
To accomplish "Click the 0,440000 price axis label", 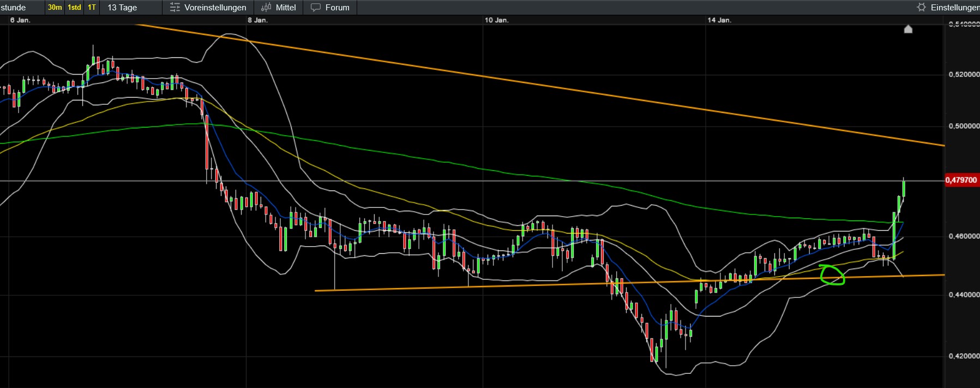I will pyautogui.click(x=964, y=295).
